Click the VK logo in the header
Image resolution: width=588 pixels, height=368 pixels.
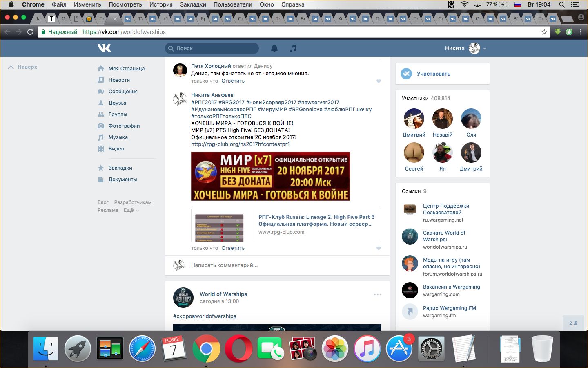click(x=104, y=48)
